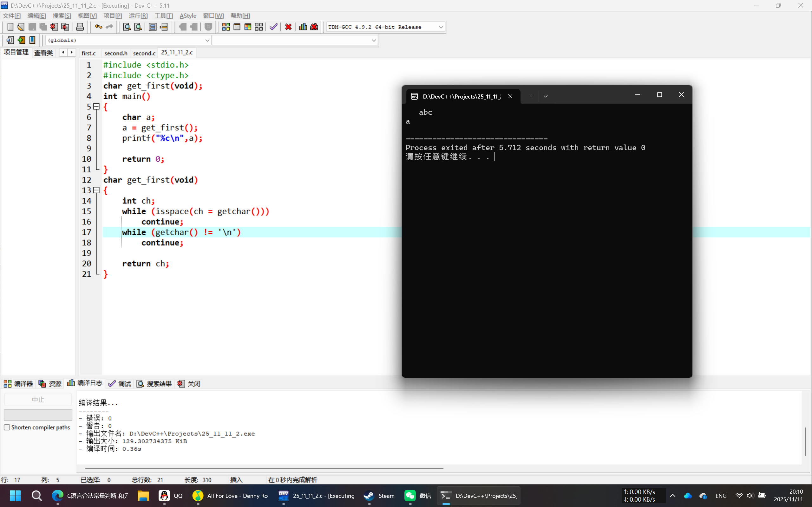Click the Profile analysis bar-chart icon

303,27
